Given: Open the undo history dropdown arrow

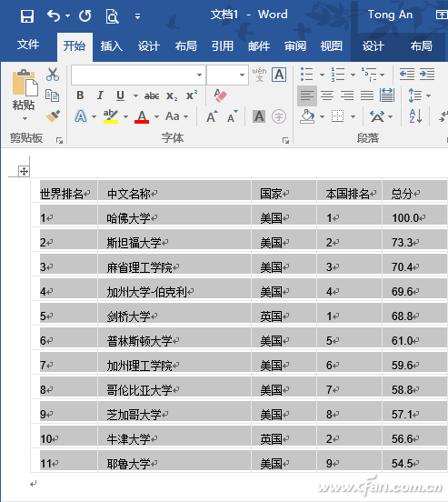Looking at the screenshot, I should [x=67, y=15].
